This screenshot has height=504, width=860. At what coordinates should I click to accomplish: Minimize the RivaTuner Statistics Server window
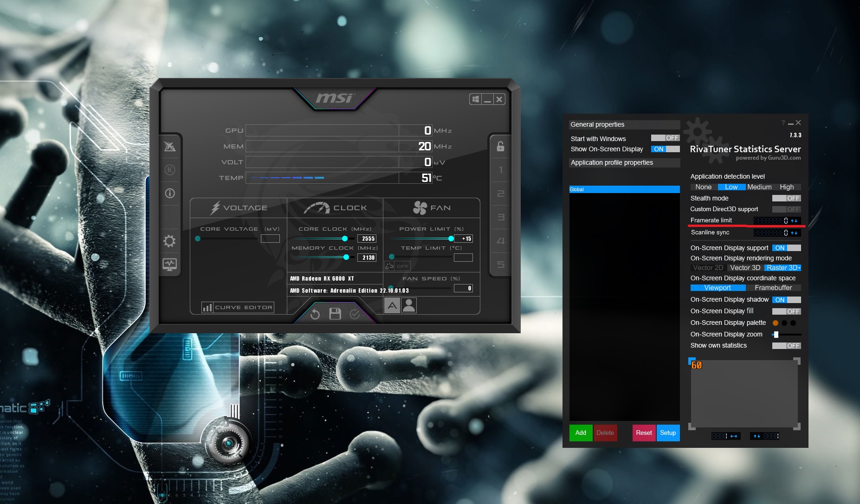tap(790, 123)
